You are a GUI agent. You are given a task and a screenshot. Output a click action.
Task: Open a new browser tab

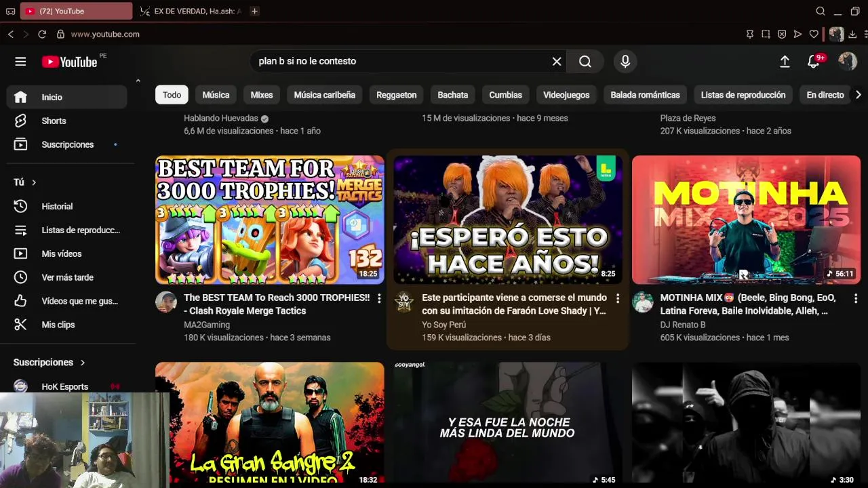[x=254, y=11]
